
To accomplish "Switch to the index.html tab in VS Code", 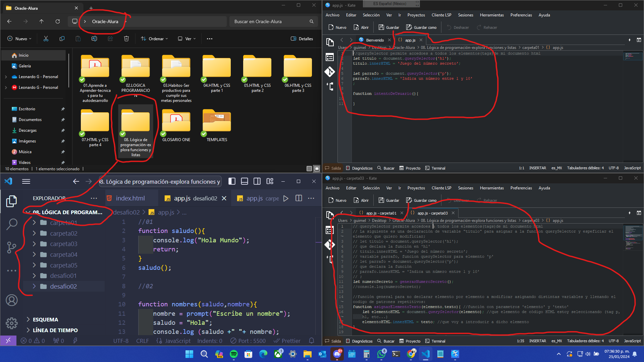I will [130, 198].
